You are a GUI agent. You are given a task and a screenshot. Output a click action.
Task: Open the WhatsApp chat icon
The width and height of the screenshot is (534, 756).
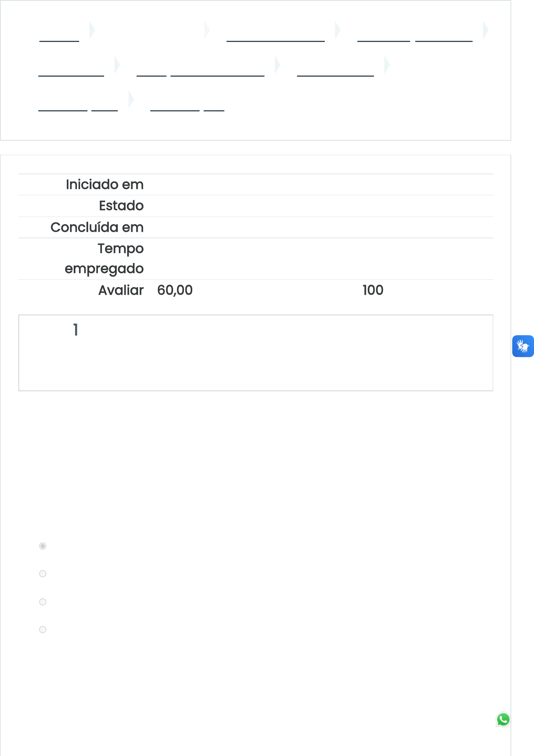pos(503,719)
